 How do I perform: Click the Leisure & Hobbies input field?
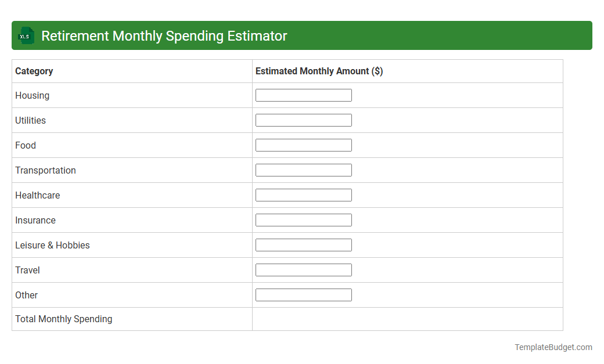[x=303, y=244]
